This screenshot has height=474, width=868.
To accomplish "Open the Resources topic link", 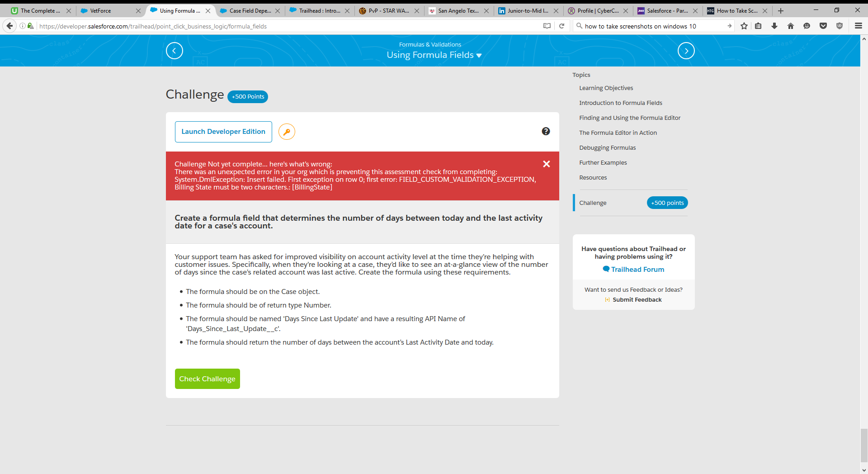I will 593,178.
